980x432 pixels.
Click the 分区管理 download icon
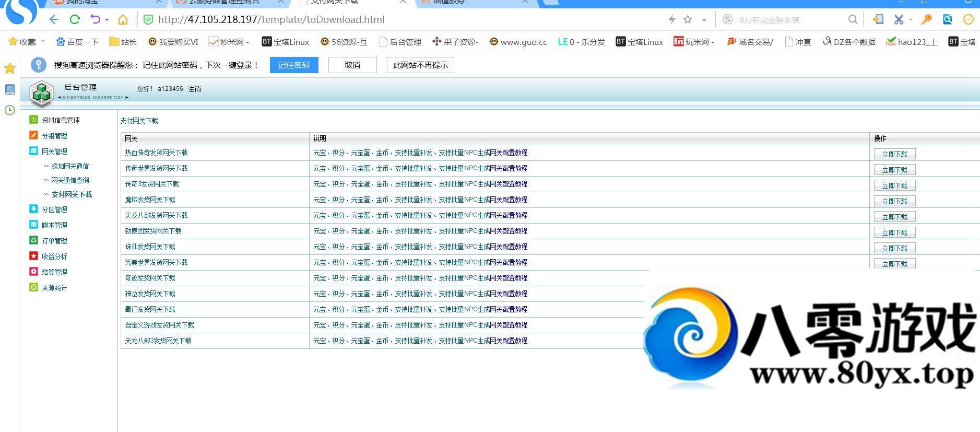(x=33, y=209)
